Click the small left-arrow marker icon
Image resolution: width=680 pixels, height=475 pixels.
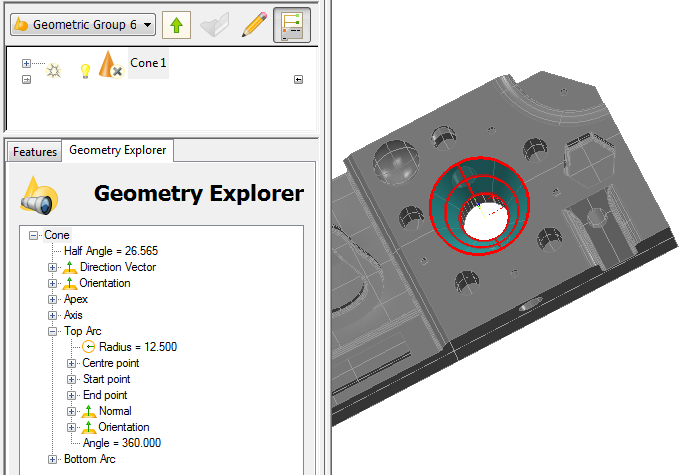point(298,79)
